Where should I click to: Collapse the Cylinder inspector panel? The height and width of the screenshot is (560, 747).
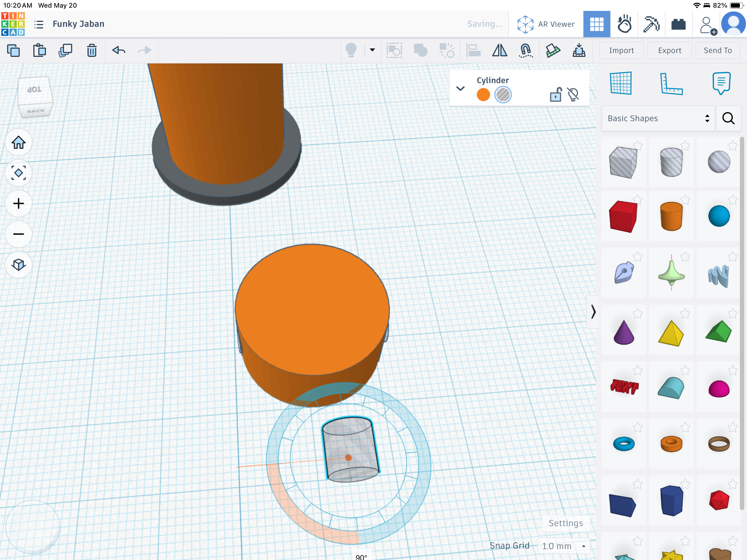460,88
